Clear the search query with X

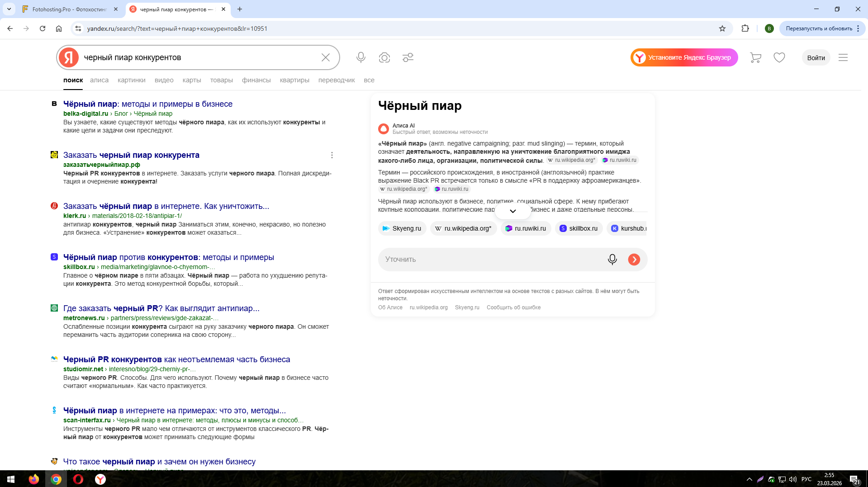pos(326,57)
